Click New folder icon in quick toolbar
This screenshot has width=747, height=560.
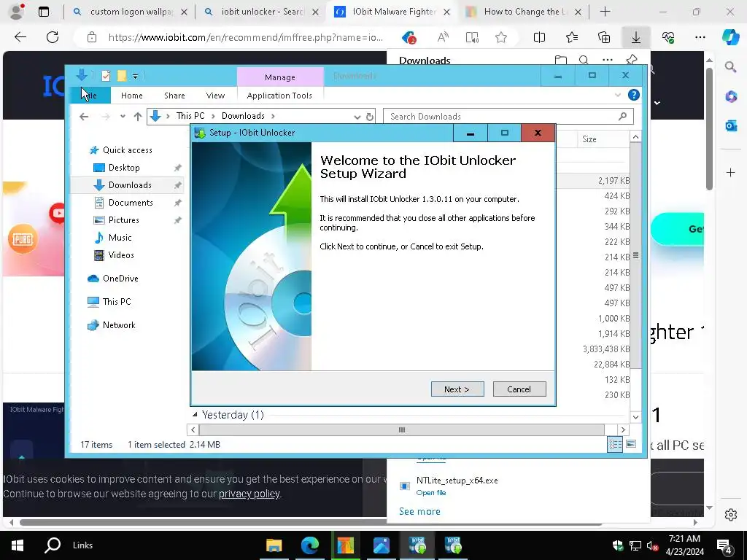122,75
